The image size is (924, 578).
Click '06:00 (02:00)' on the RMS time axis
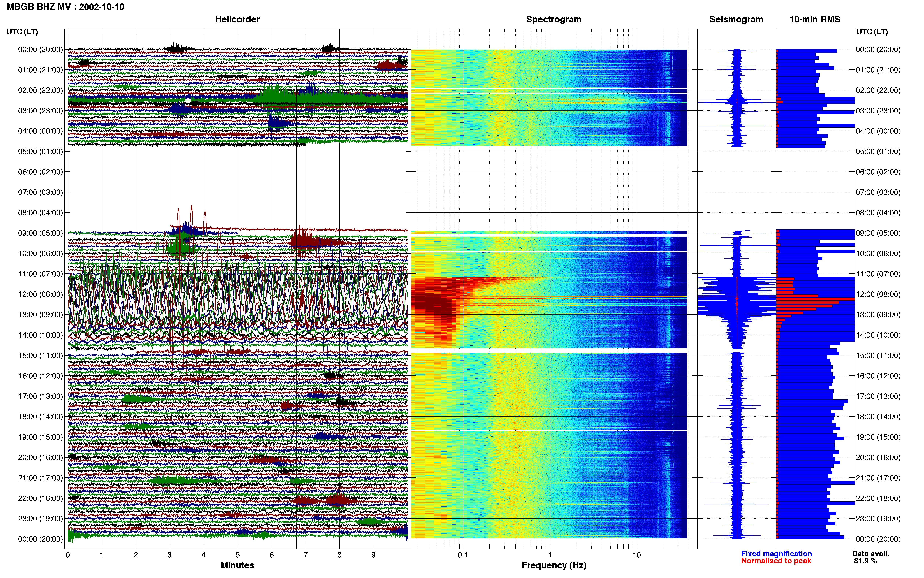point(878,172)
